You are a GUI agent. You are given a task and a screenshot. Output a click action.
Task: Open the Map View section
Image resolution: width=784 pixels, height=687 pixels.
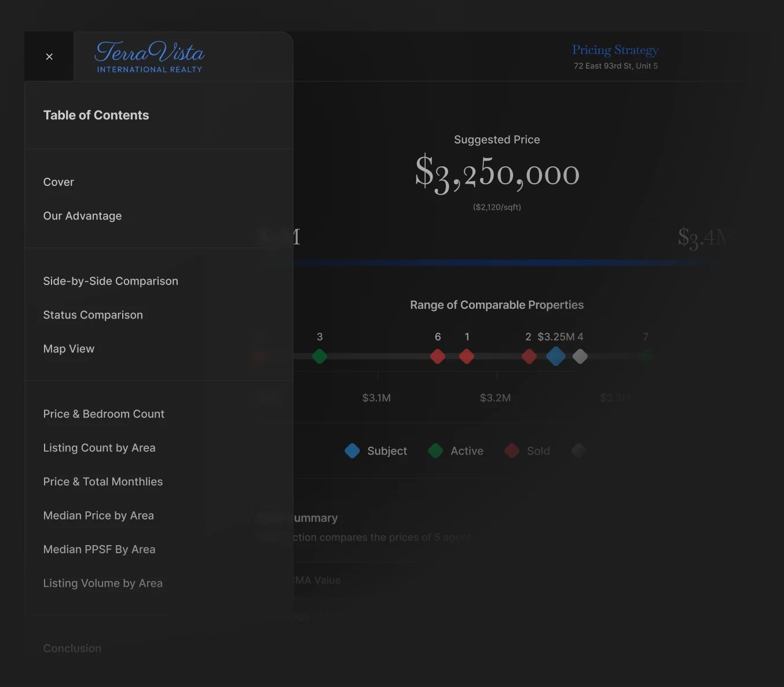(x=68, y=349)
